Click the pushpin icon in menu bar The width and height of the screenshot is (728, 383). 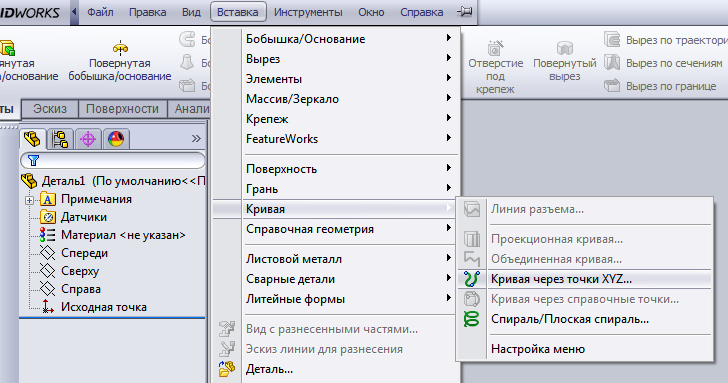(464, 12)
